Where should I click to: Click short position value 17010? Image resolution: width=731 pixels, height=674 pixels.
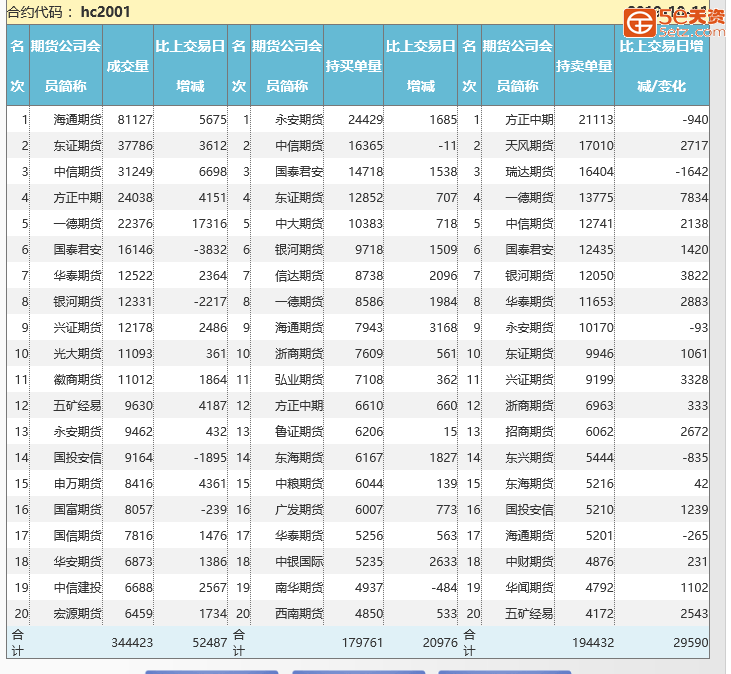point(596,146)
